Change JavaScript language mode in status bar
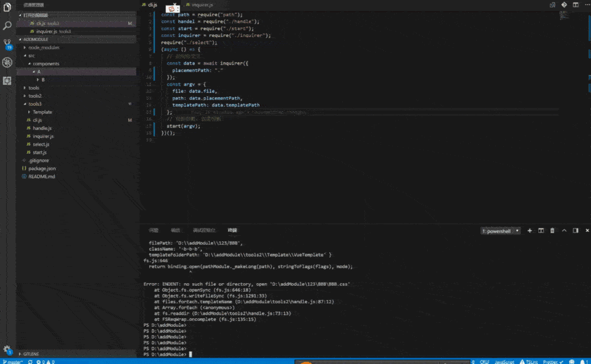This screenshot has width=591, height=364. [x=505, y=362]
